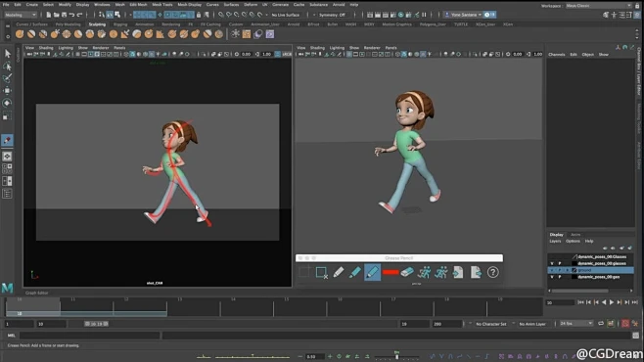
Task: Click the freeze snowflake sculpt shelf icon
Action: (x=235, y=34)
